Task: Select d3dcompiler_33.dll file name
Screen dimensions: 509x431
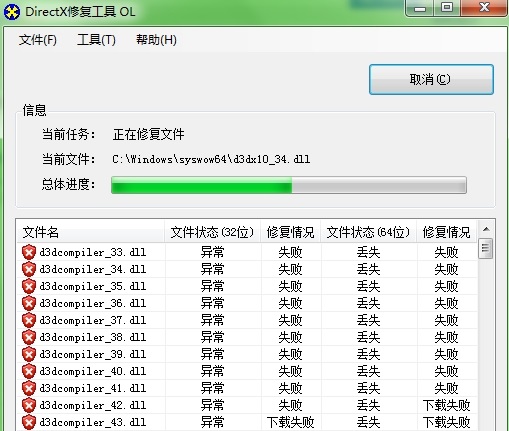Action: [x=93, y=252]
